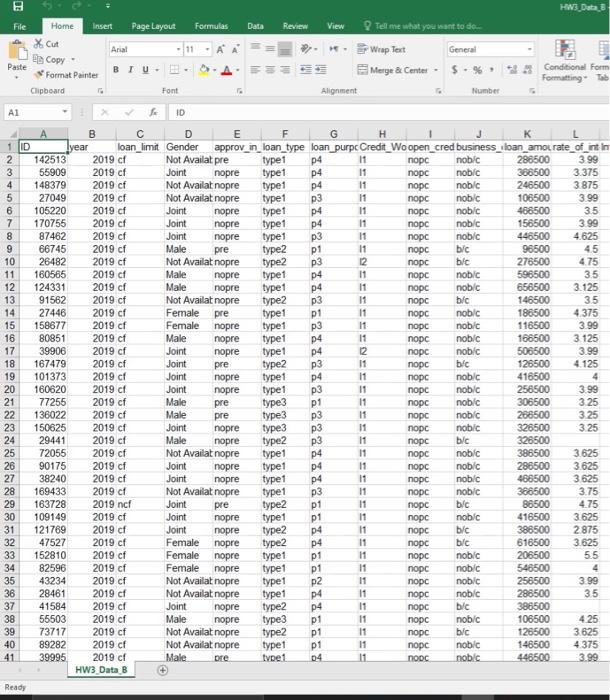The height and width of the screenshot is (700, 610).
Task: Switch to the Page Layout tab
Action: [x=153, y=26]
